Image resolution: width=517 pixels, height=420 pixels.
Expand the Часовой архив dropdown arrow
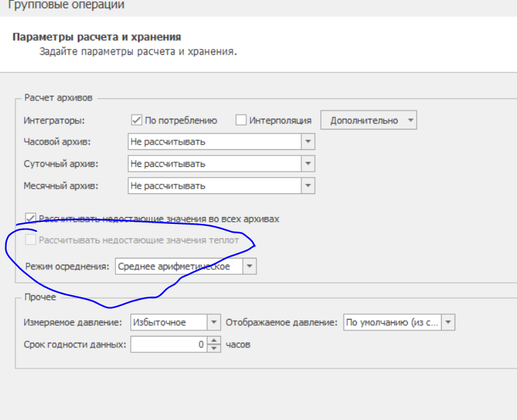(x=308, y=141)
